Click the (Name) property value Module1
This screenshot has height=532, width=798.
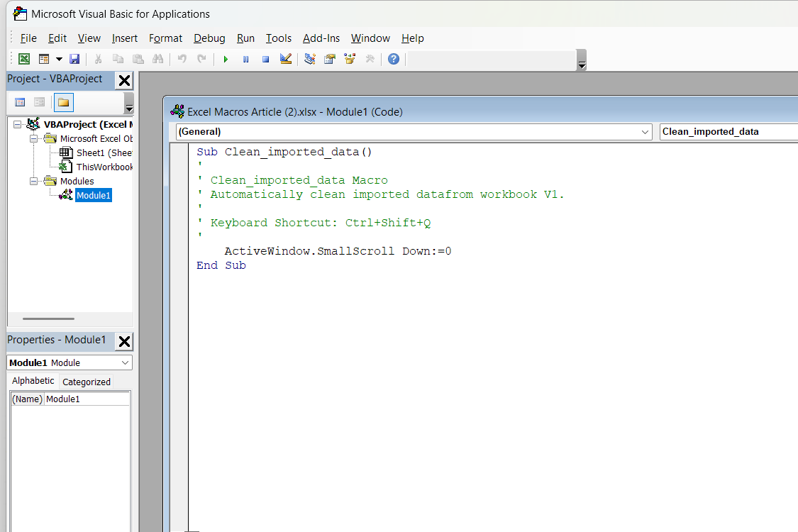click(87, 399)
